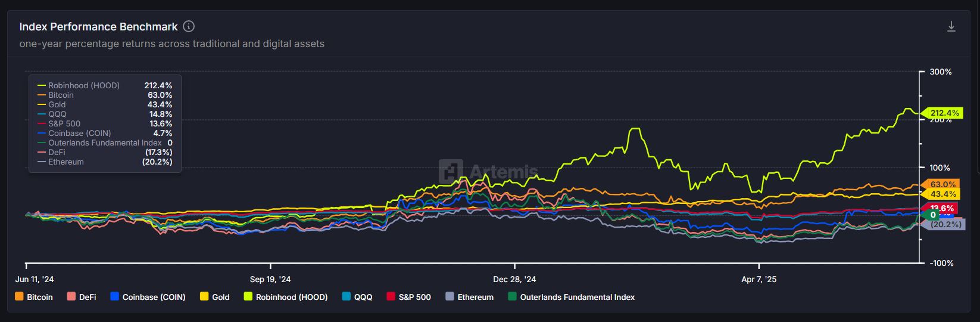Click the Coinbase (COIN) 4.7% tooltip row
980x322 pixels.
(105, 133)
